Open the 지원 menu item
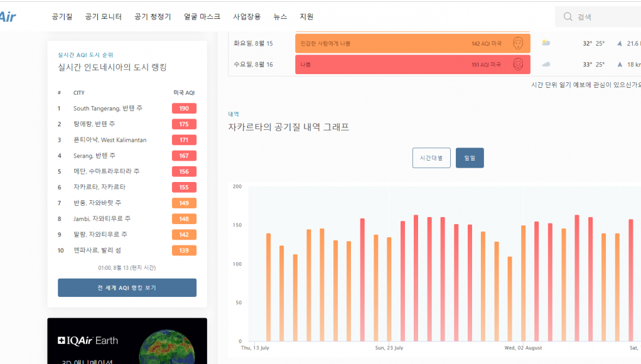This screenshot has width=641, height=364. click(x=306, y=17)
